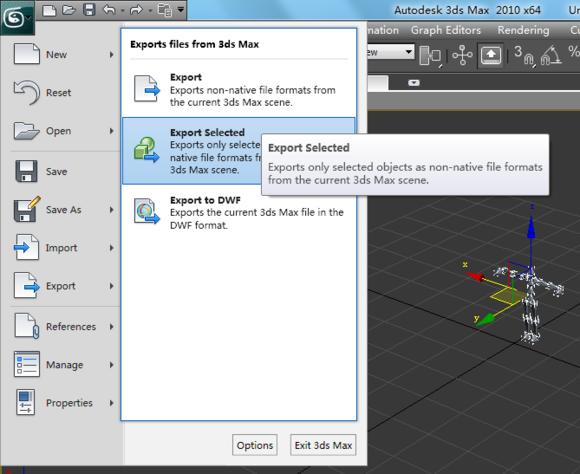Click the small dropdown arrow beside viewport tab
The width and height of the screenshot is (580, 474).
click(414, 83)
